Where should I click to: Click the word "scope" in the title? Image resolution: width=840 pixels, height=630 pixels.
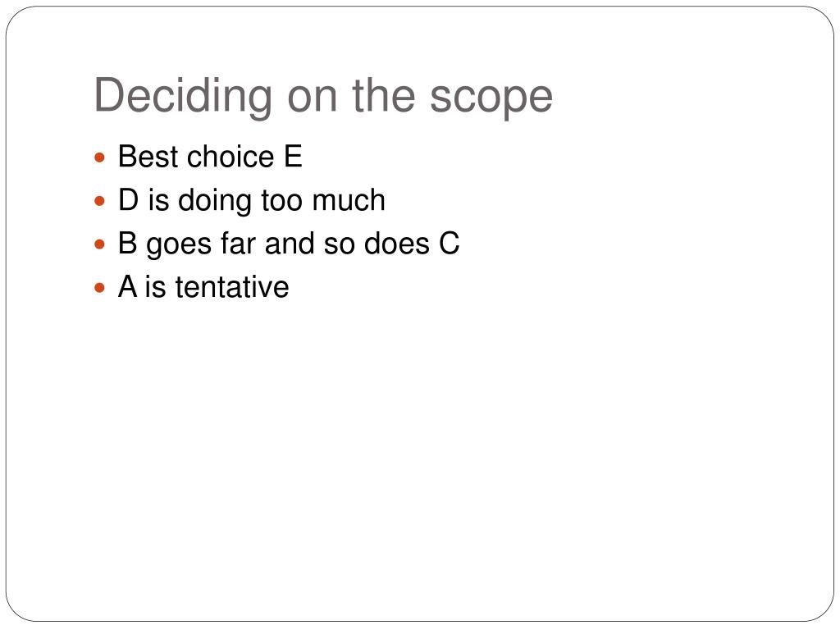click(x=491, y=98)
